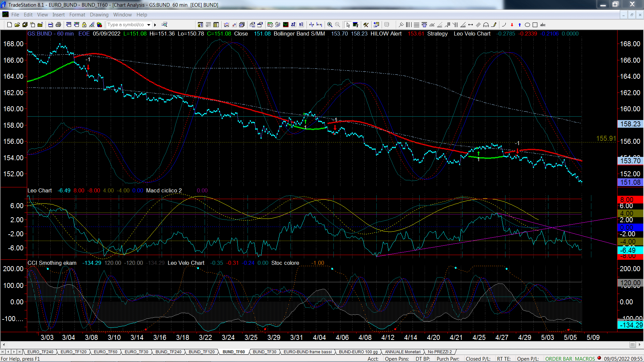Select the rectangle drawing tool

[x=535, y=25]
